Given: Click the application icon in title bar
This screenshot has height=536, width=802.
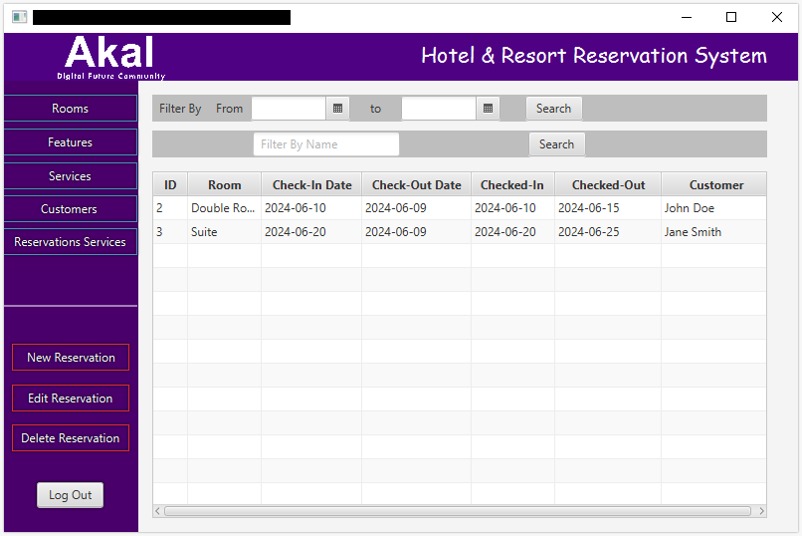Looking at the screenshot, I should 19,17.
